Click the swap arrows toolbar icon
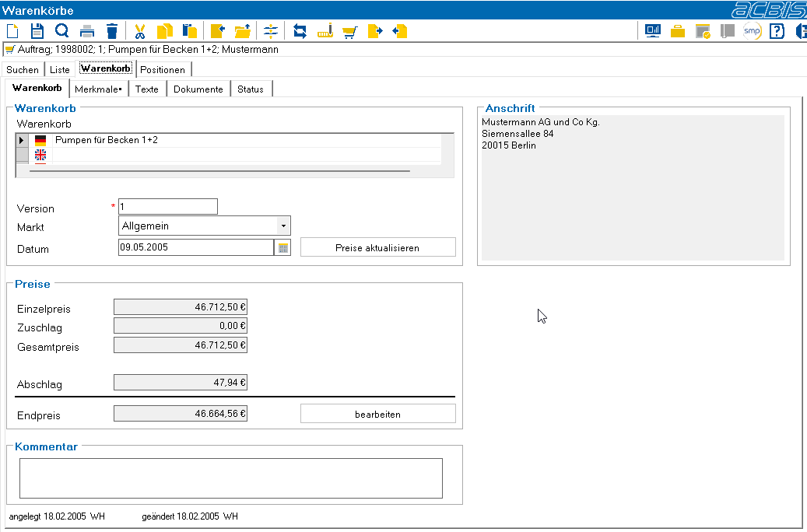This screenshot has width=807, height=532. pyautogui.click(x=300, y=31)
